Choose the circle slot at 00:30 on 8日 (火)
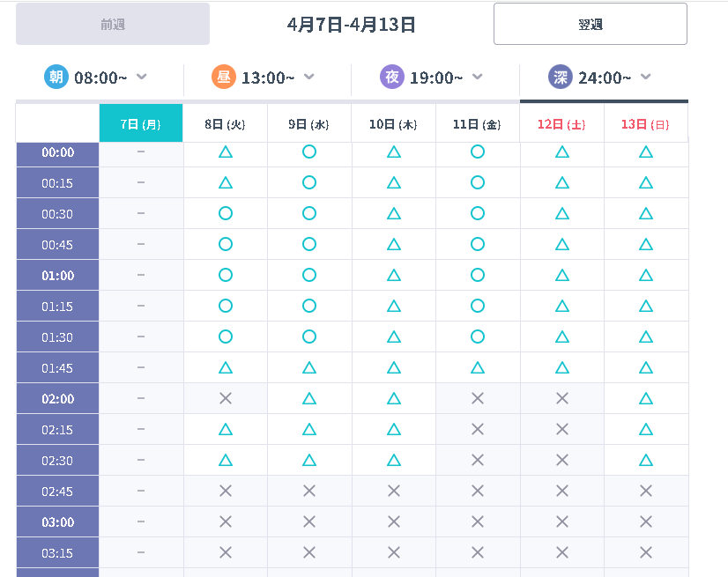 (x=226, y=213)
